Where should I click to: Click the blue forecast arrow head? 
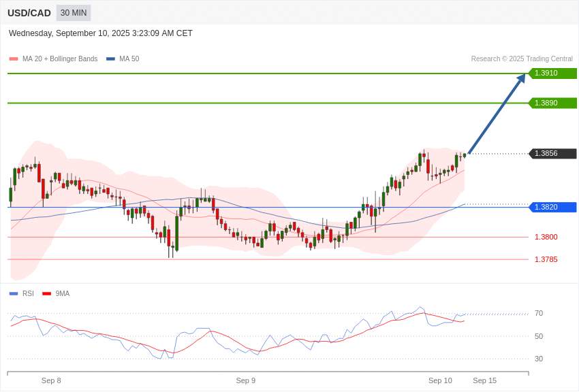coord(521,78)
